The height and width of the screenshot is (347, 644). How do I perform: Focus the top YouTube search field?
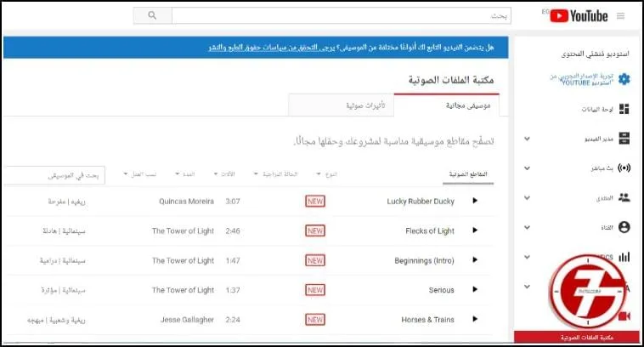tap(342, 15)
